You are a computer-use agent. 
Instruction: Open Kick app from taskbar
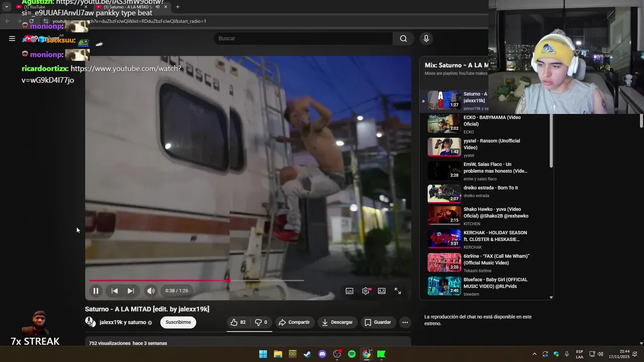pyautogui.click(x=381, y=354)
